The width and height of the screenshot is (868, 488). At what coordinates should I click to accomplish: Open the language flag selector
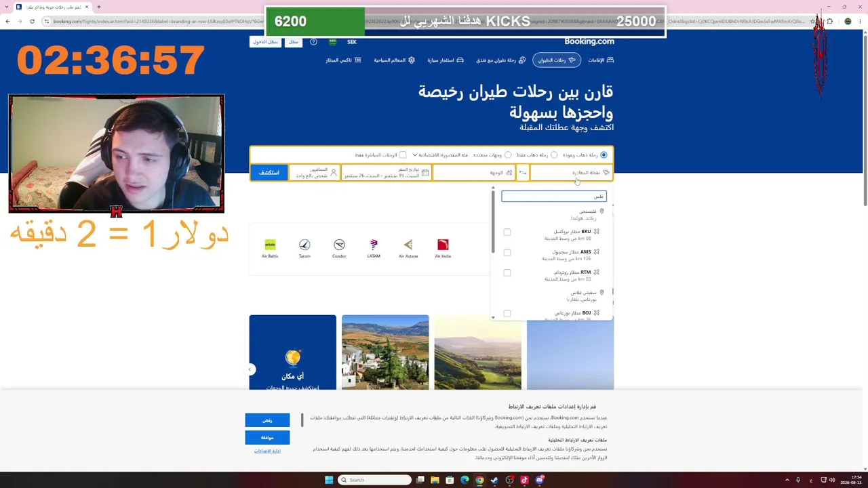[x=332, y=42]
